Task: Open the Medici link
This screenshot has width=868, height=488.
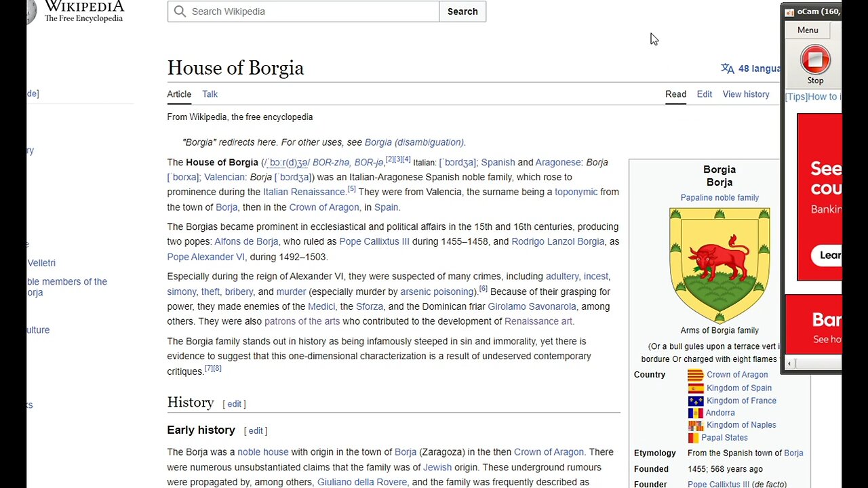Action: [x=321, y=306]
